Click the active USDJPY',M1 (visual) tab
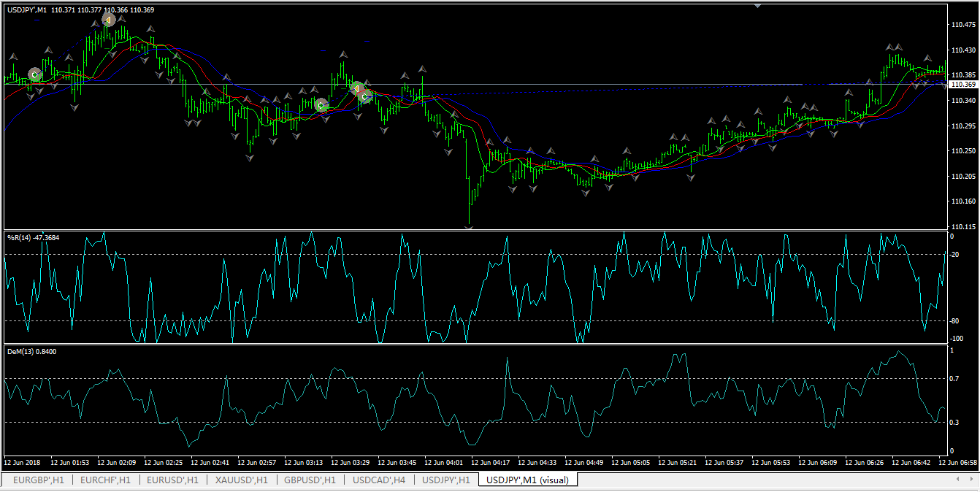980x492 pixels. tap(527, 480)
